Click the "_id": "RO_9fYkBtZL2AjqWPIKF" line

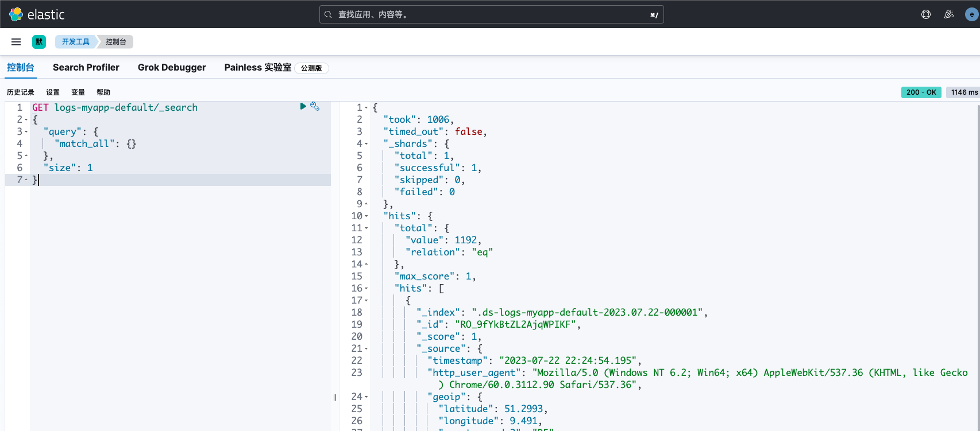point(499,324)
